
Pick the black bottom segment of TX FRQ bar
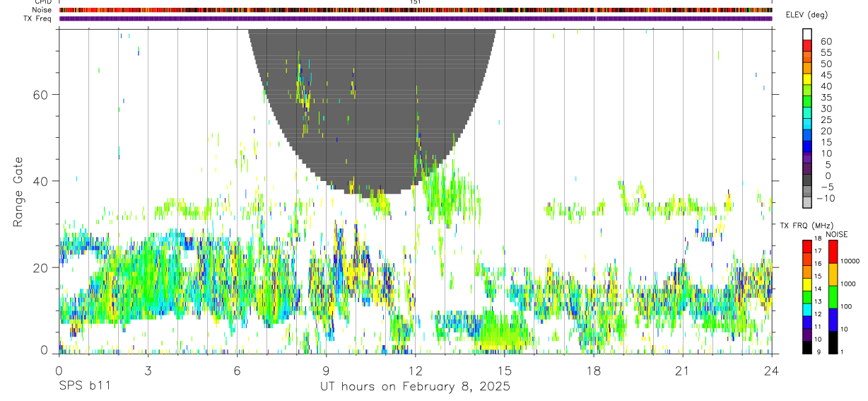807,347
